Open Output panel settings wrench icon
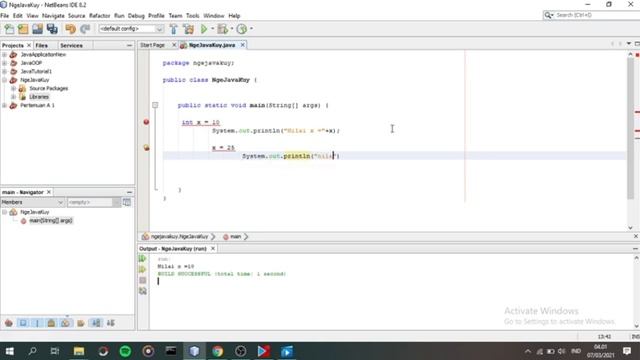 tap(142, 291)
